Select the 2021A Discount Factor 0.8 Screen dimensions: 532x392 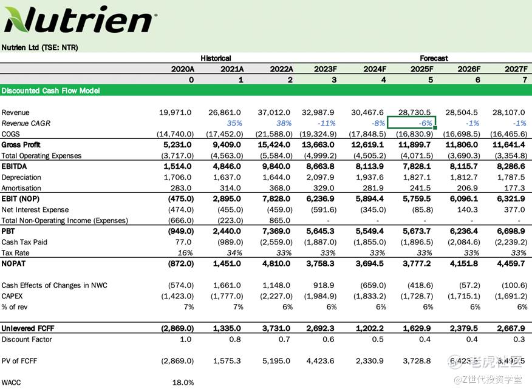235,339
